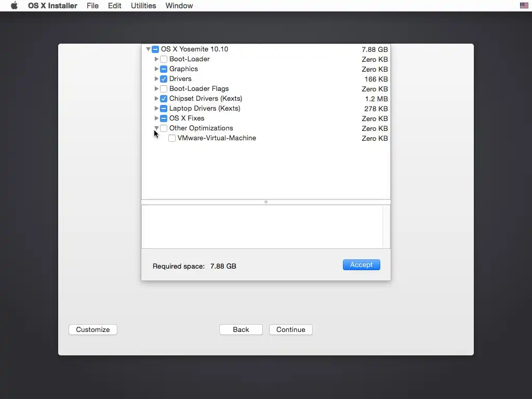Image resolution: width=532 pixels, height=399 pixels.
Task: Expand the Chipset Drivers (Kexts) group
Action: click(156, 98)
